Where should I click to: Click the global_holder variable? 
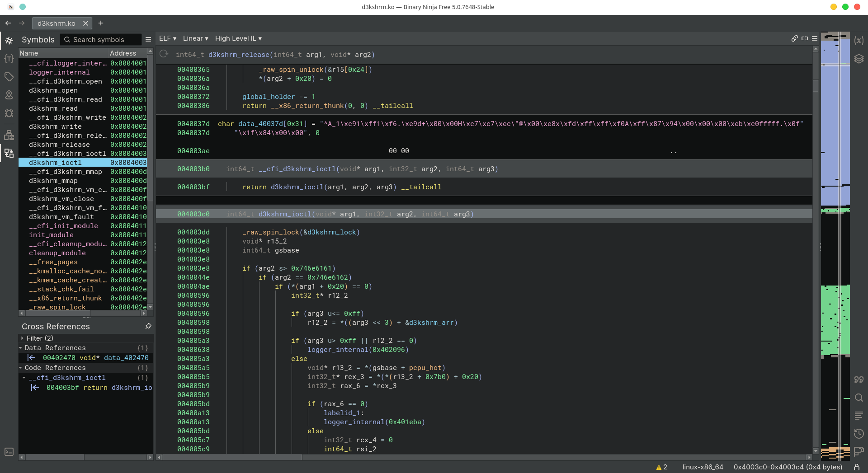pos(269,97)
